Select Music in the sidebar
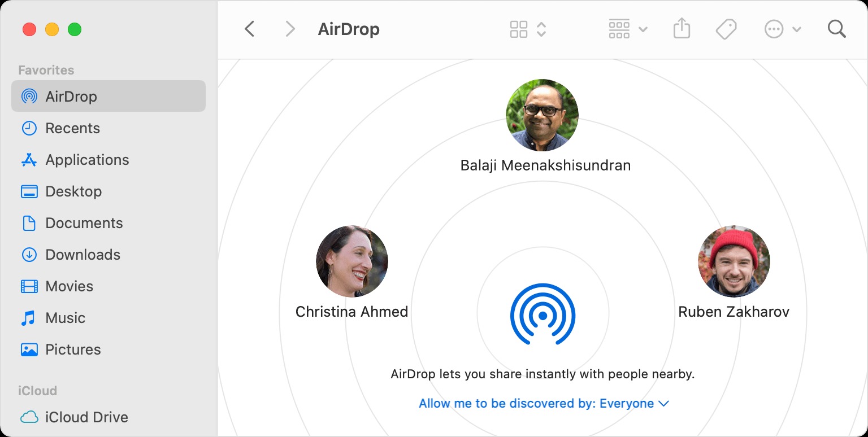Screen dimensions: 868x437 [108, 318]
